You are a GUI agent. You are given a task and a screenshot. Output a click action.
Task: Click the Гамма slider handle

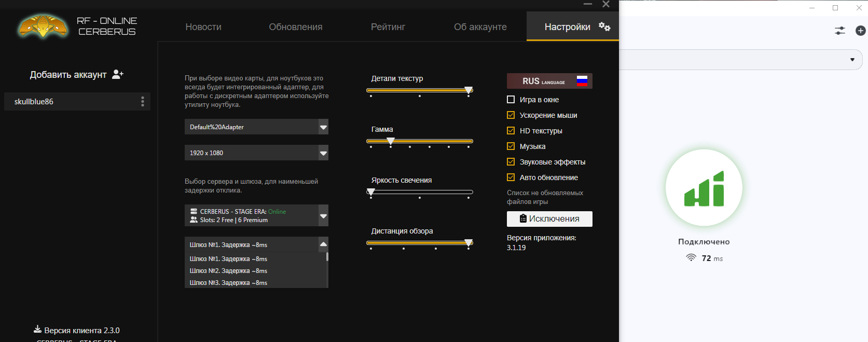(x=391, y=141)
